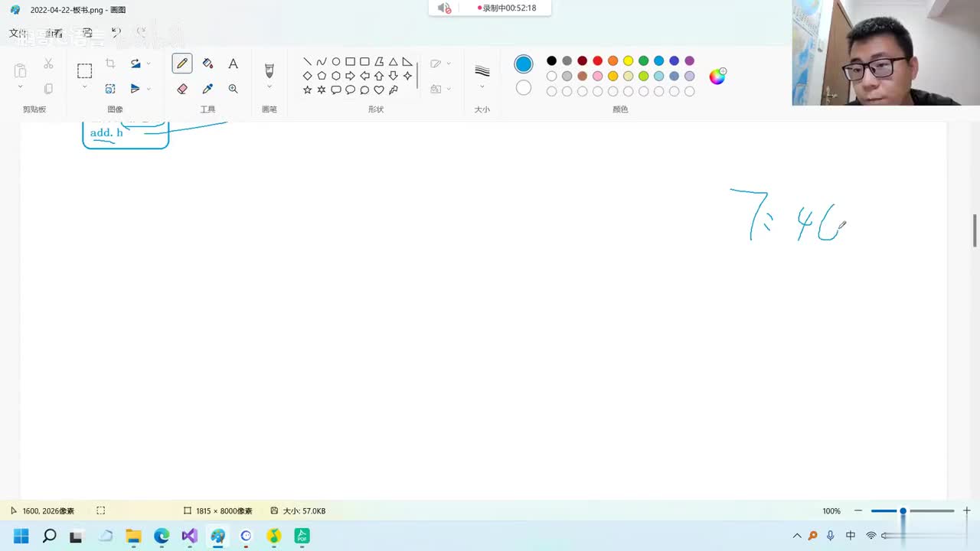Expand the Paste options dropdown
Image resolution: width=980 pixels, height=551 pixels.
pyautogui.click(x=21, y=88)
